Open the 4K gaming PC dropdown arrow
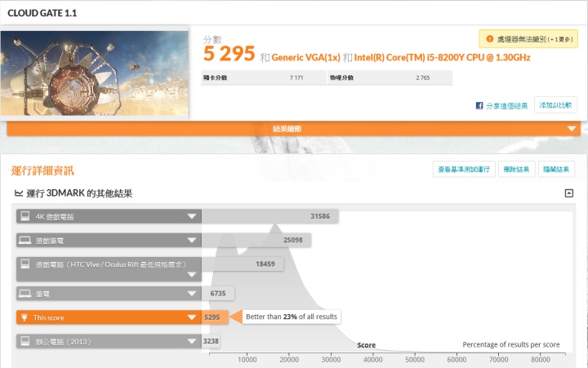 click(192, 216)
